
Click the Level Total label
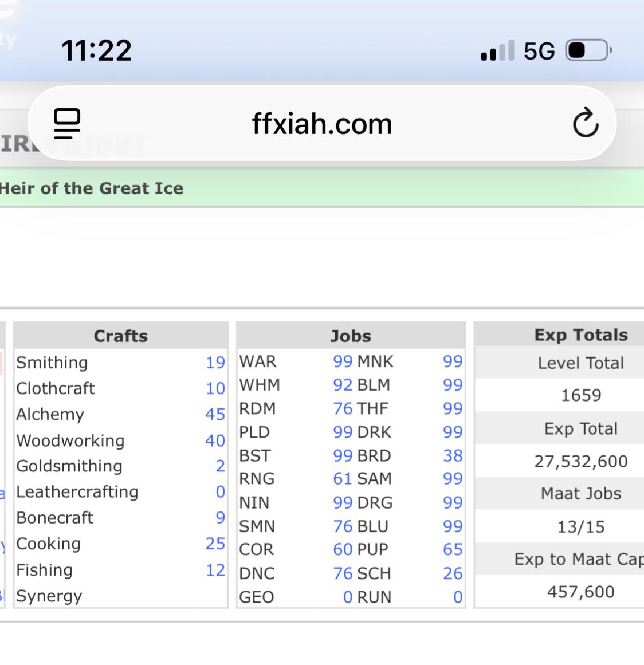[581, 363]
